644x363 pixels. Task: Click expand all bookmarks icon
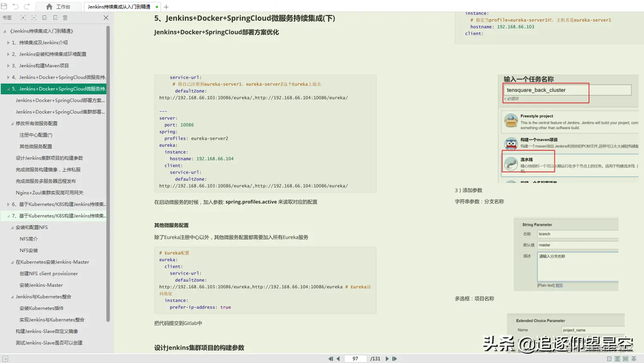(x=23, y=18)
